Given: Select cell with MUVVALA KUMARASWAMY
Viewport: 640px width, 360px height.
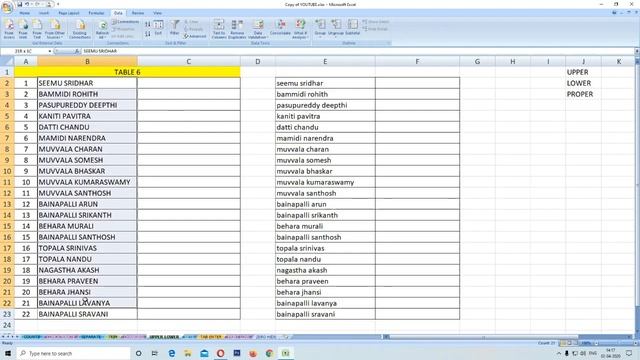Looking at the screenshot, I should [x=87, y=182].
